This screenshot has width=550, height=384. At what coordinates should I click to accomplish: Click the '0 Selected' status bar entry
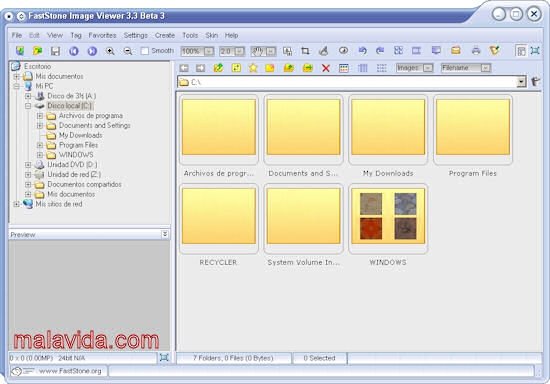[320, 358]
